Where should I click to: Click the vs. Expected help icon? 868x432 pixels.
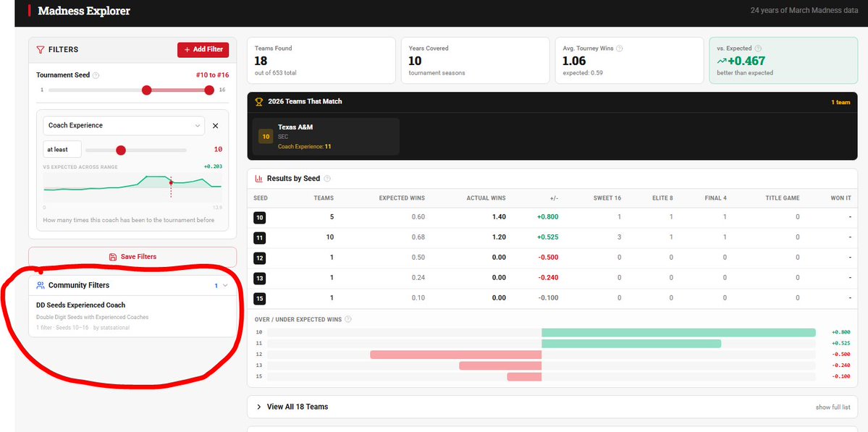point(758,48)
